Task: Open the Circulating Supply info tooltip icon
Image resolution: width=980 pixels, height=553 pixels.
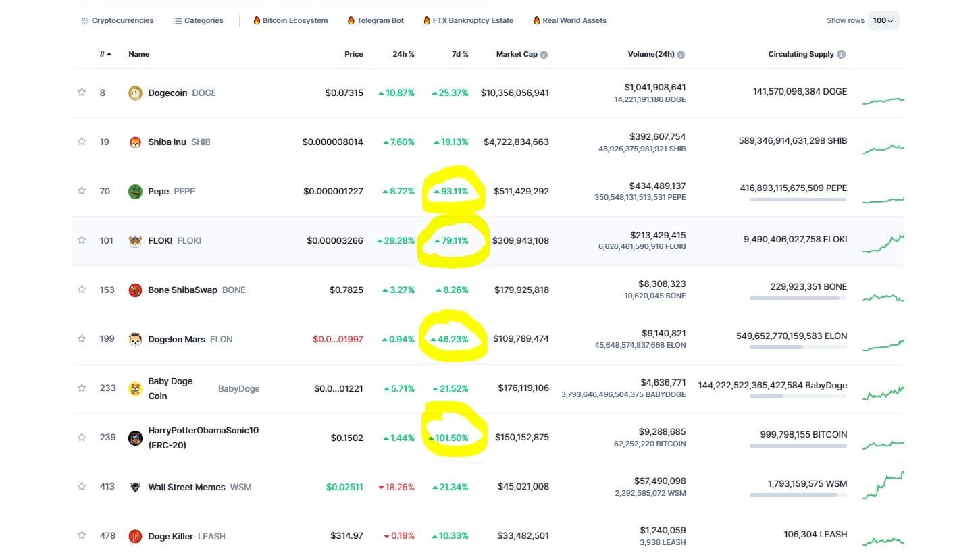Action: (842, 54)
